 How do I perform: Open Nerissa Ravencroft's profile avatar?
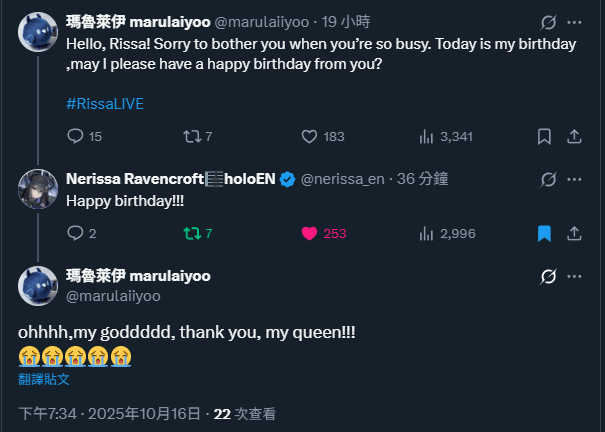tap(37, 188)
